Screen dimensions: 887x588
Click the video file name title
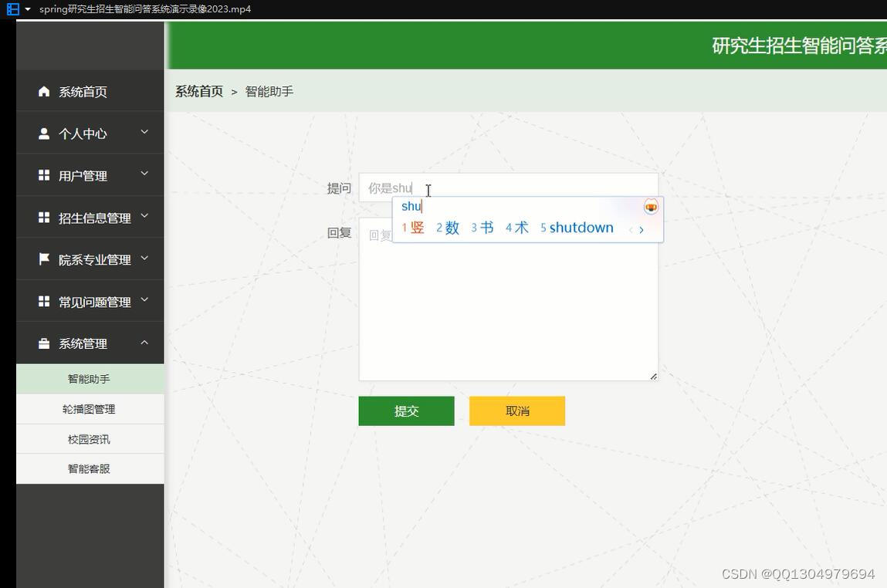[x=145, y=9]
